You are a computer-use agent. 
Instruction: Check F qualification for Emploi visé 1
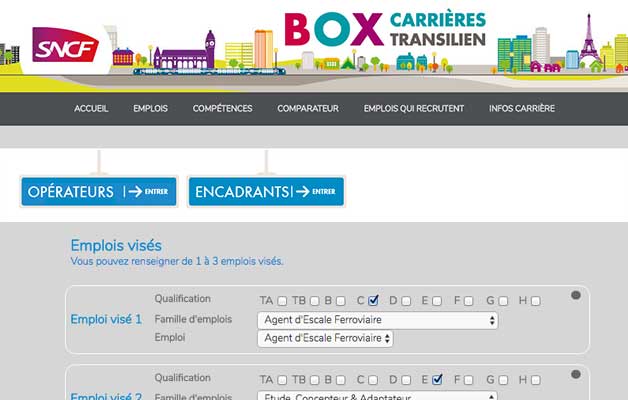pos(468,301)
